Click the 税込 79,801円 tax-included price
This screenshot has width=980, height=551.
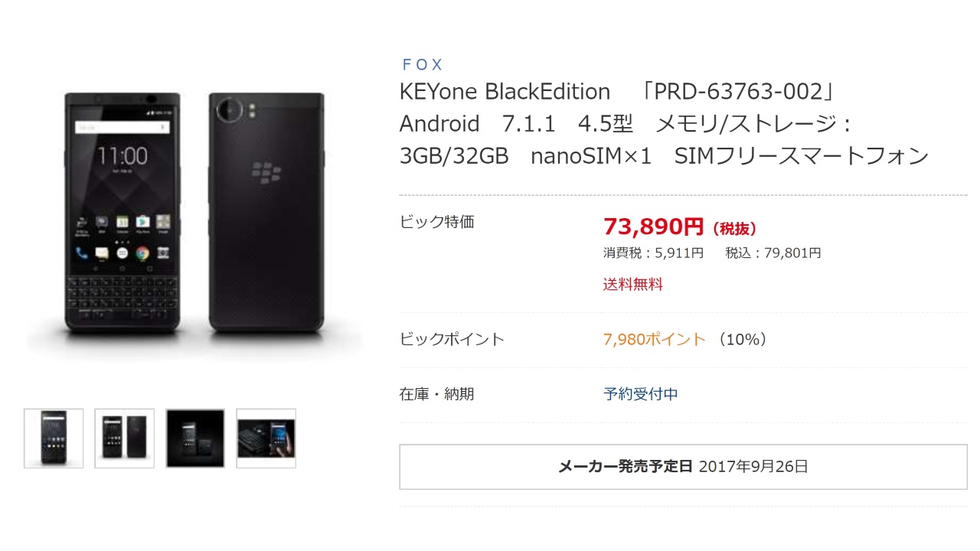click(x=773, y=253)
